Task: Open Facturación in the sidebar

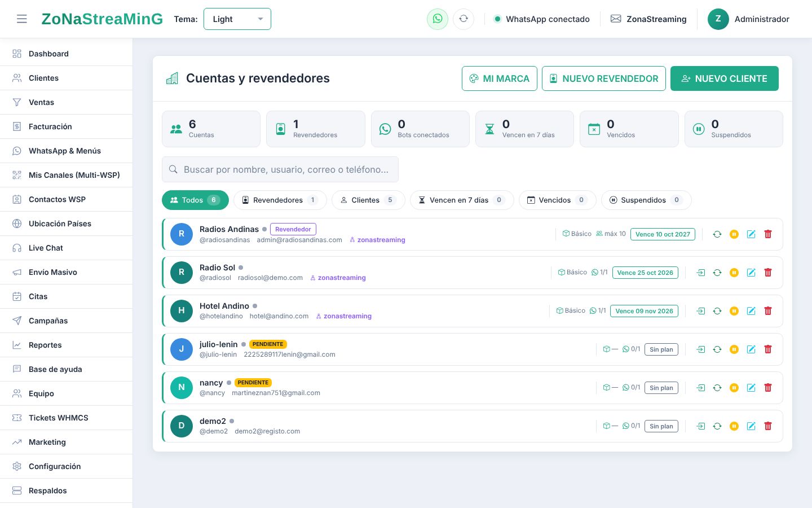Action: coord(67,126)
